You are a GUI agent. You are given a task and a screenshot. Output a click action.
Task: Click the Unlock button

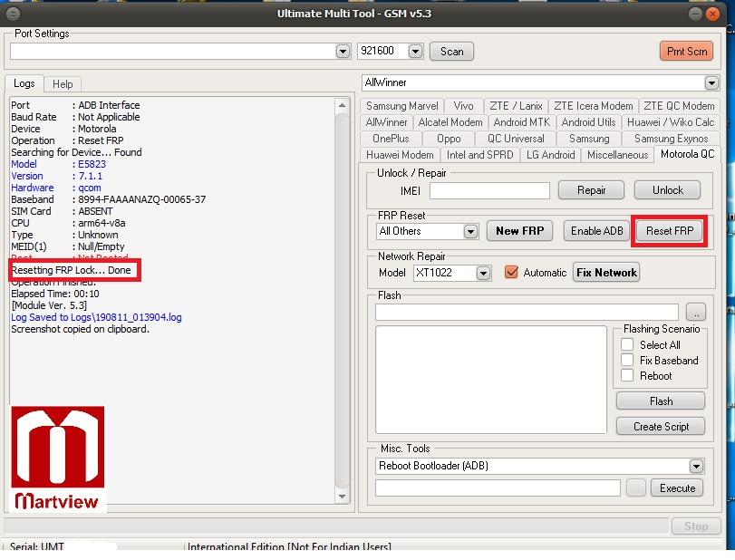pos(668,190)
